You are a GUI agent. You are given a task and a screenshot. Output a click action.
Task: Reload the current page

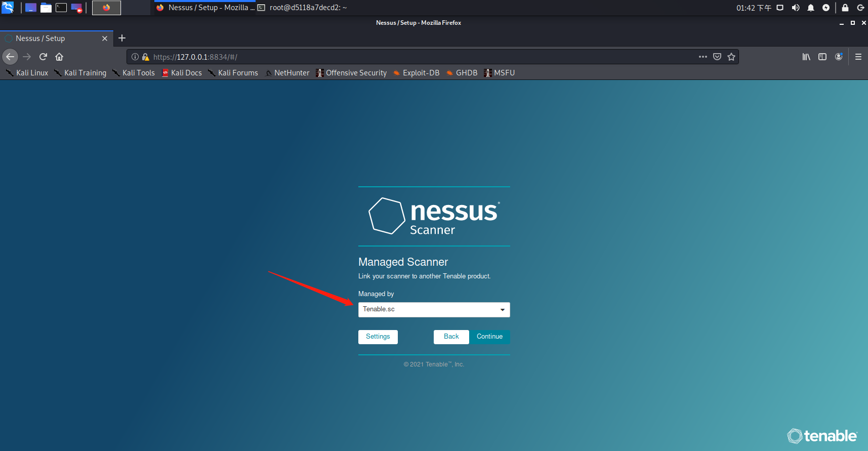click(44, 57)
